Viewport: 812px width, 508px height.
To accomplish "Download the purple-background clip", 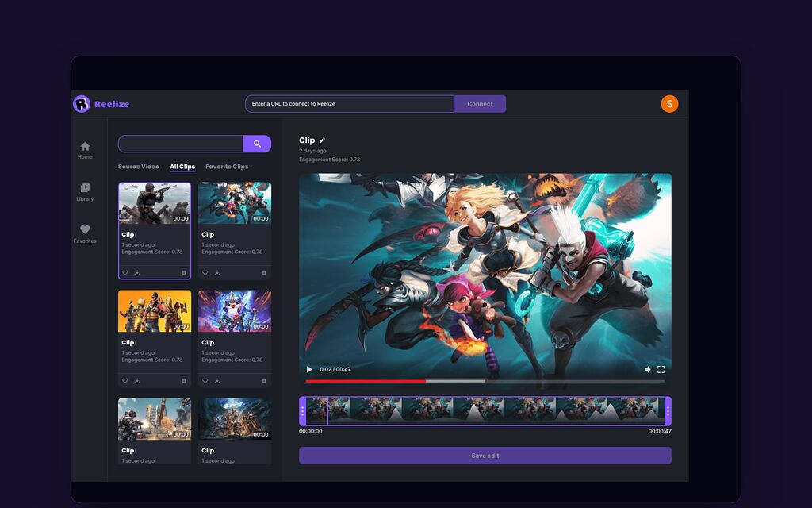I will click(217, 380).
